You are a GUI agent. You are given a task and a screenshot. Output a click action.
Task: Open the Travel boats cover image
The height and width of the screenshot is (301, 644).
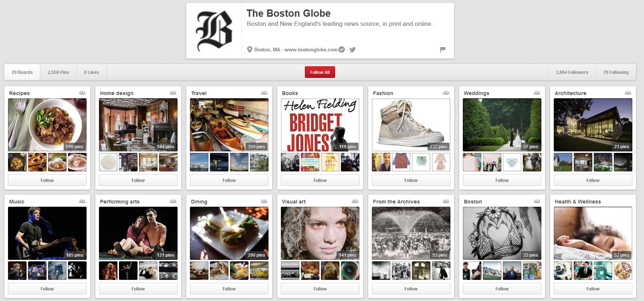click(x=229, y=125)
